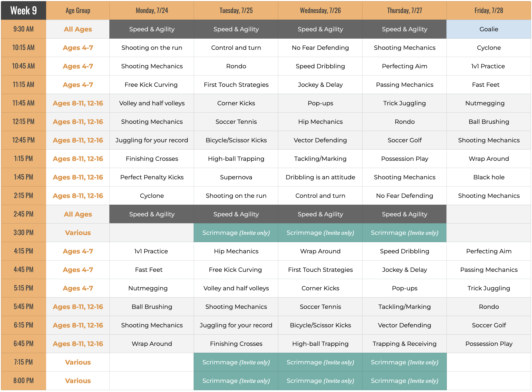Click the Trapping & Receiving cell
The width and height of the screenshot is (532, 392).
click(x=404, y=344)
